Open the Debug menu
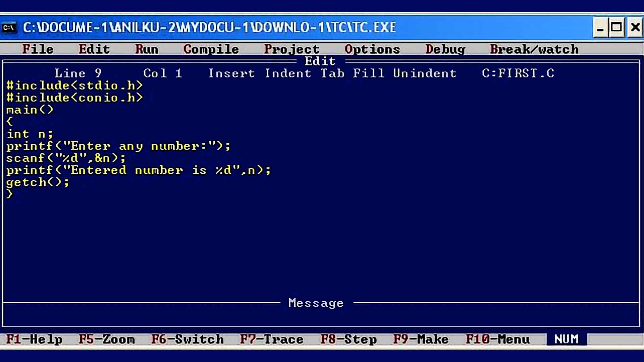Viewport: 644px width, 362px height. pyautogui.click(x=445, y=49)
